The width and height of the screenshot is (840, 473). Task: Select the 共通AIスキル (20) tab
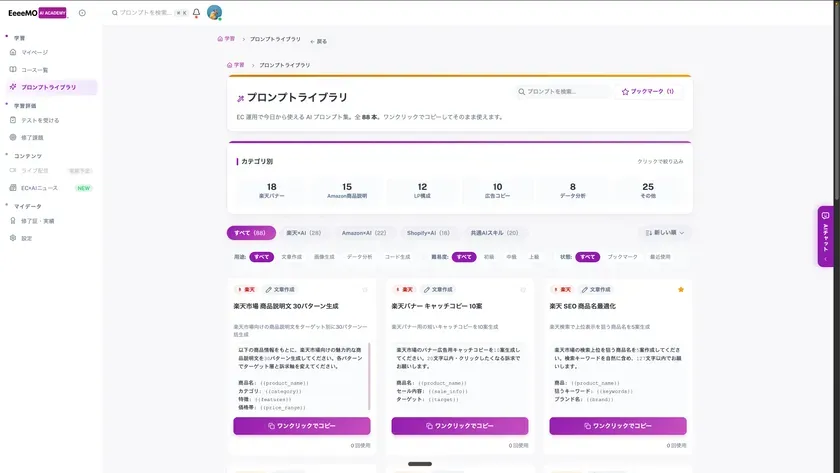tap(494, 233)
